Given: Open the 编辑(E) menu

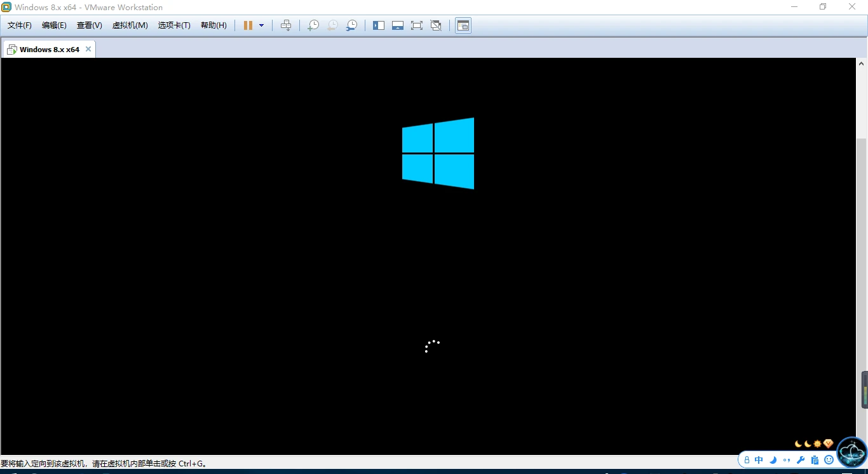Looking at the screenshot, I should (x=54, y=25).
